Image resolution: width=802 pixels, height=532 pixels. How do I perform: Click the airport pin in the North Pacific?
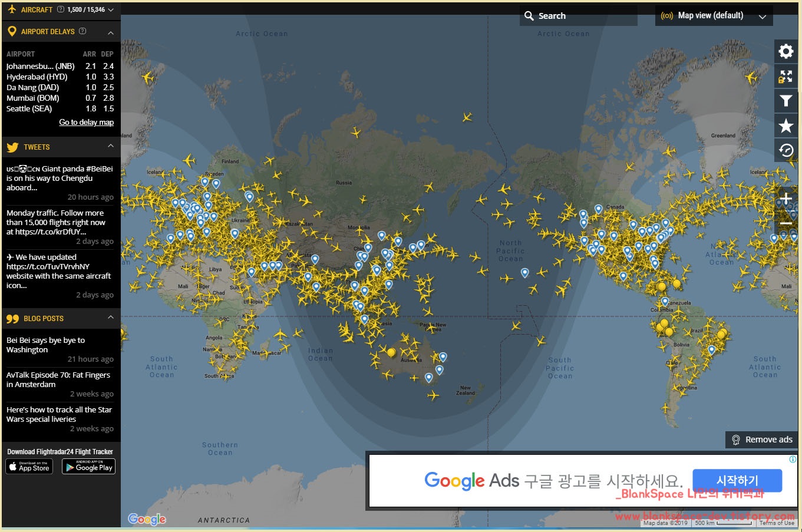coord(524,273)
